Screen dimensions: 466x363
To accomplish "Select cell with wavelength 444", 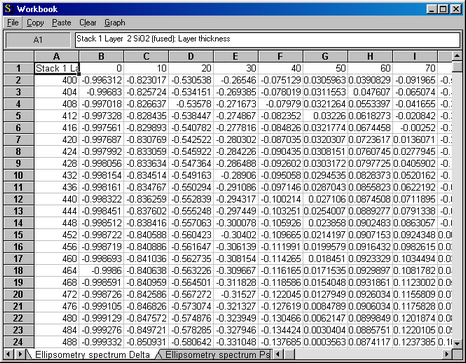I will [x=57, y=211].
